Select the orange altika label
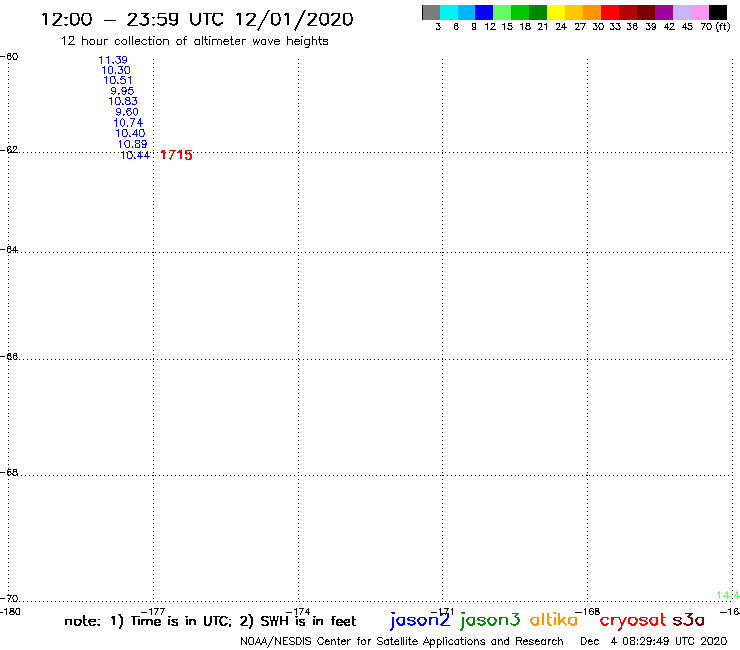The image size is (740, 650). pos(554,619)
